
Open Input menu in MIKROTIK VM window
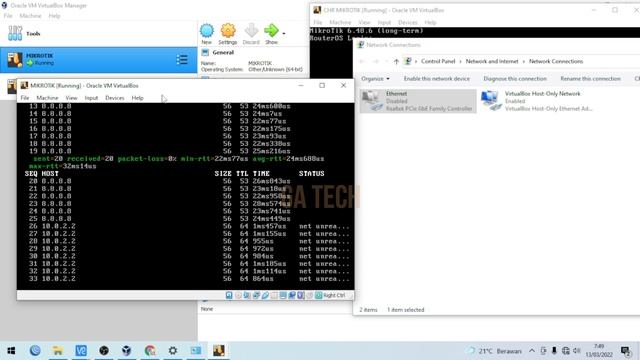point(91,98)
